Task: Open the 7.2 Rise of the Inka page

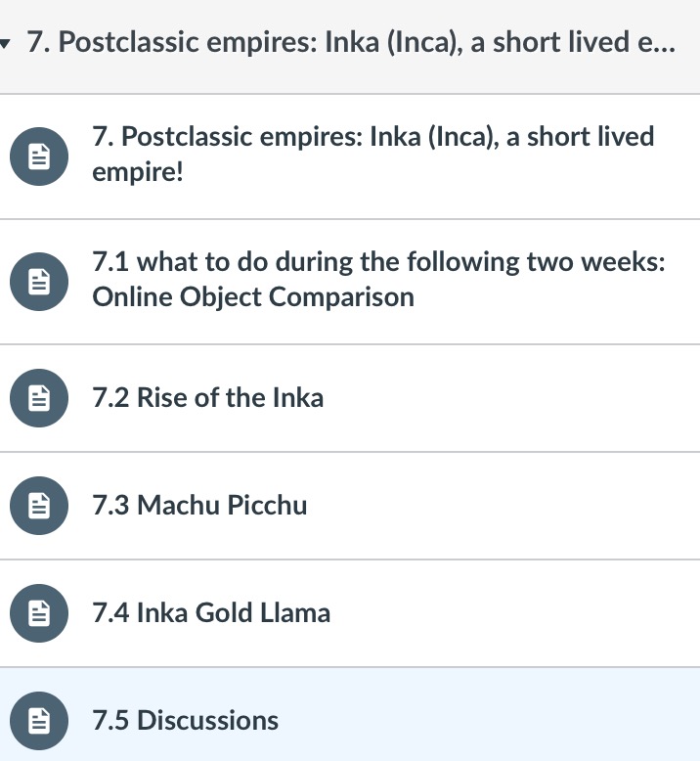Action: (x=207, y=398)
